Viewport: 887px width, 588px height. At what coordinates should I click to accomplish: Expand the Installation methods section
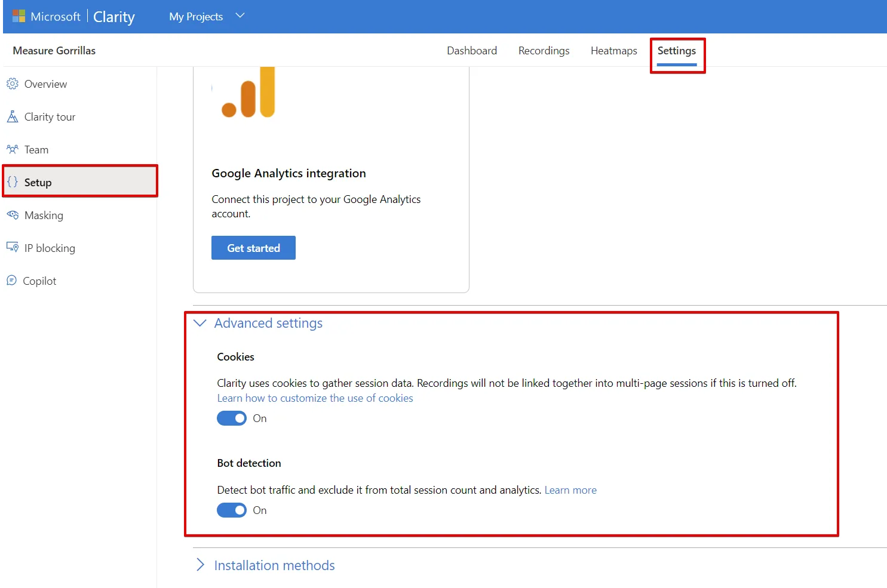pos(265,565)
